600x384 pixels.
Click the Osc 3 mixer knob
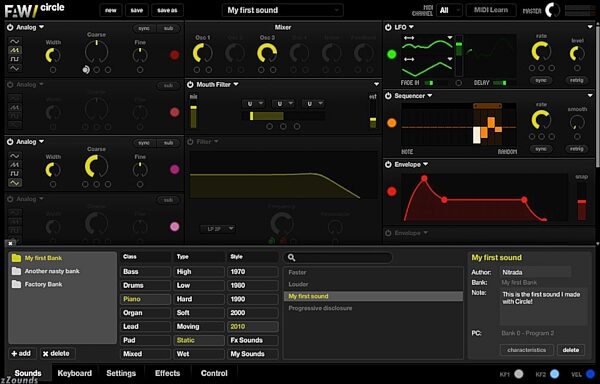point(267,53)
